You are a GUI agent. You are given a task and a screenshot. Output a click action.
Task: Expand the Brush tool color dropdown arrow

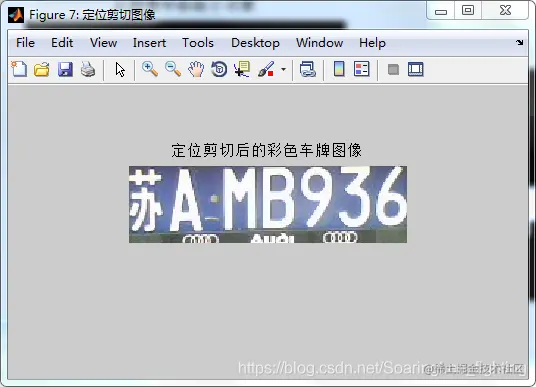click(x=283, y=69)
